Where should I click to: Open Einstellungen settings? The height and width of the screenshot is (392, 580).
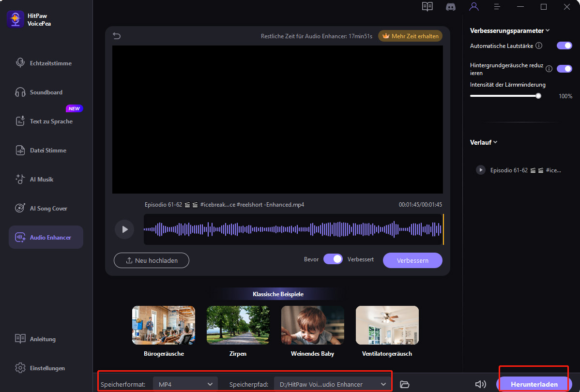coord(40,368)
